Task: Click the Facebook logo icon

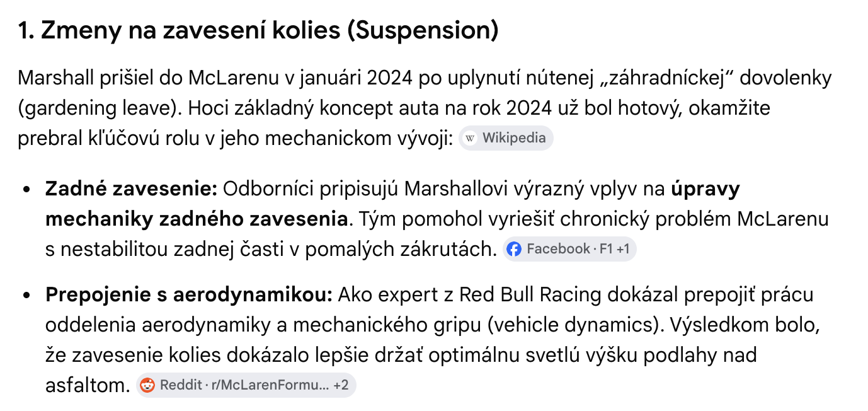Action: pyautogui.click(x=514, y=249)
